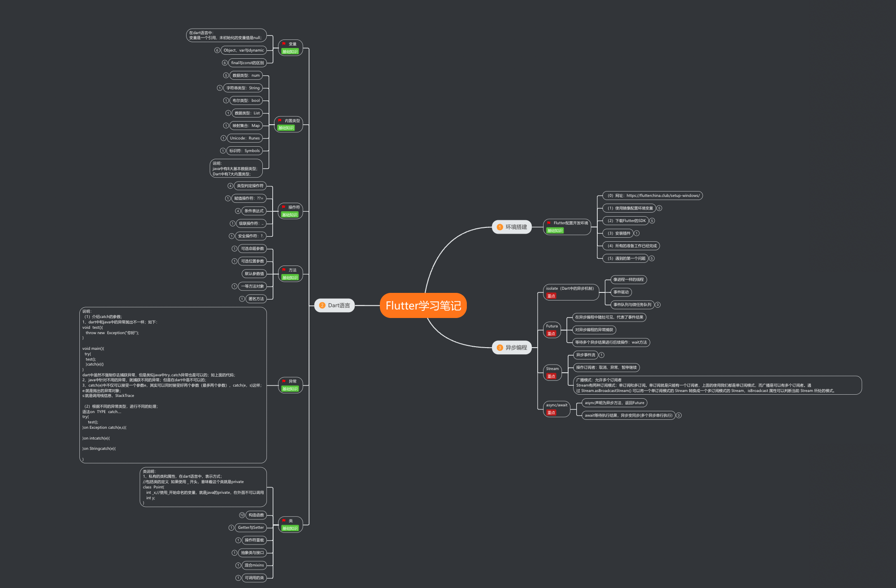Expand children count beside 下载Flutter的SDK
896x588 pixels.
click(652, 221)
